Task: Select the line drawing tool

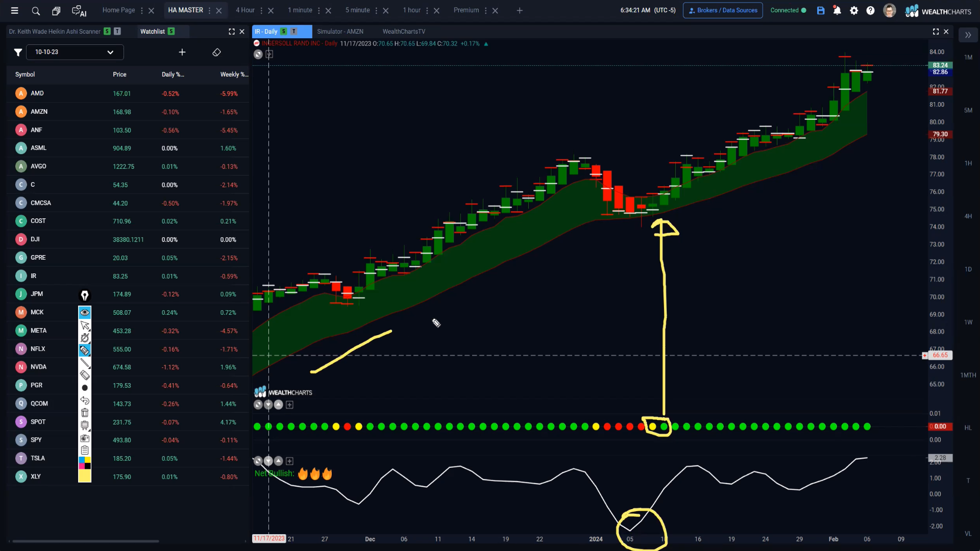Action: click(85, 363)
